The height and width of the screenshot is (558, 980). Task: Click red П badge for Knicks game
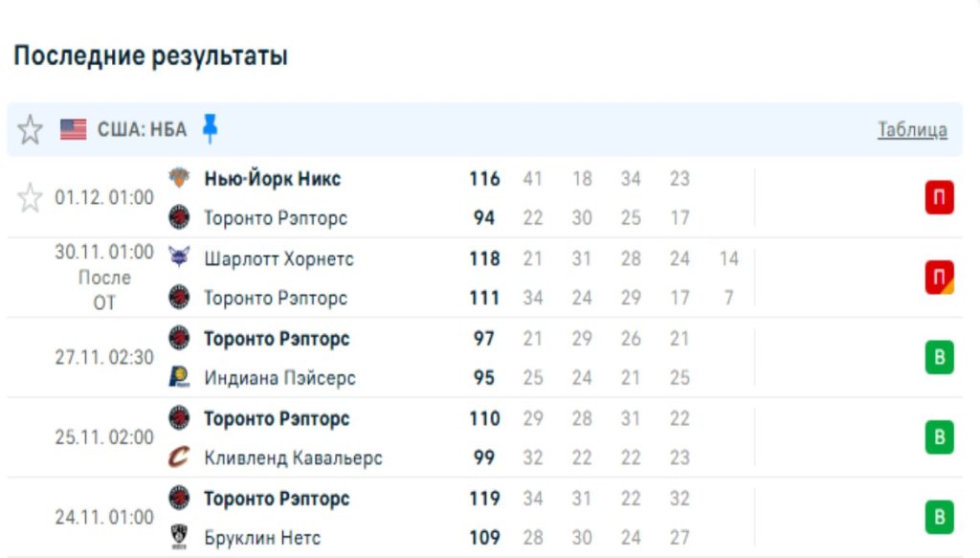(939, 199)
